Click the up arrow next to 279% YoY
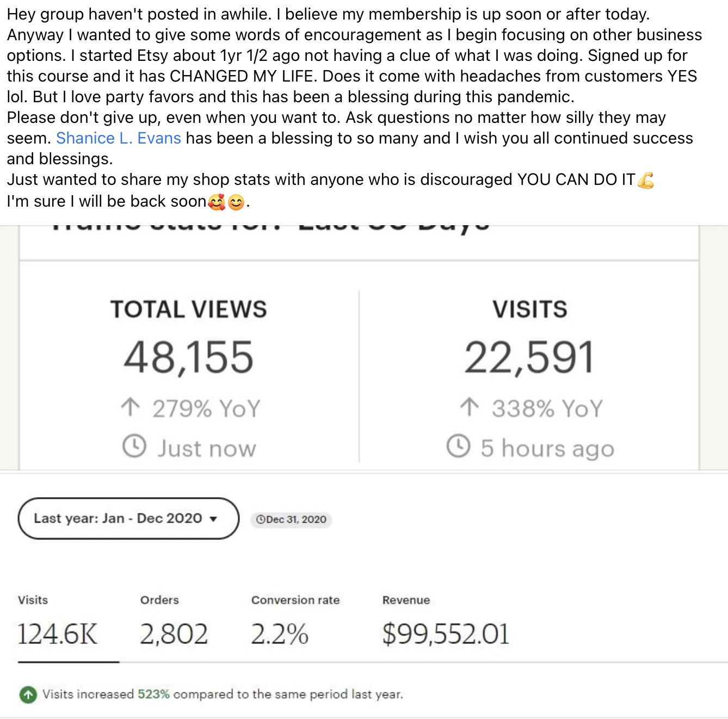Screen dimensions: 728x719 [131, 407]
